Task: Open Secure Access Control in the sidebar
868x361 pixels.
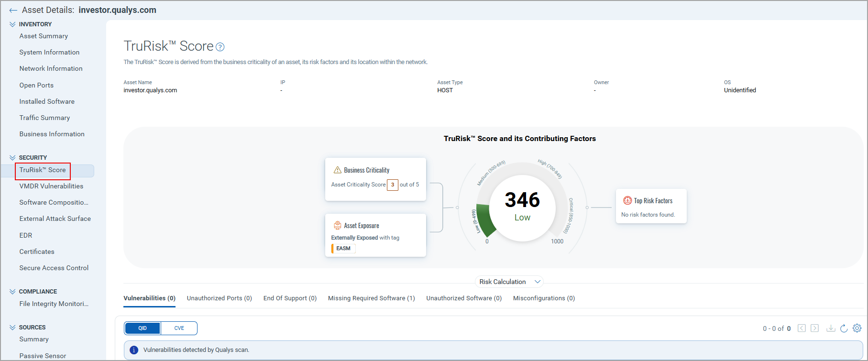Action: (54, 268)
